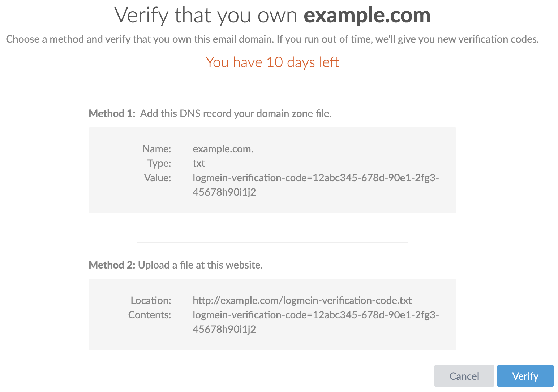Image resolution: width=558 pixels, height=392 pixels.
Task: Click the bold example.com domain name
Action: tap(368, 15)
